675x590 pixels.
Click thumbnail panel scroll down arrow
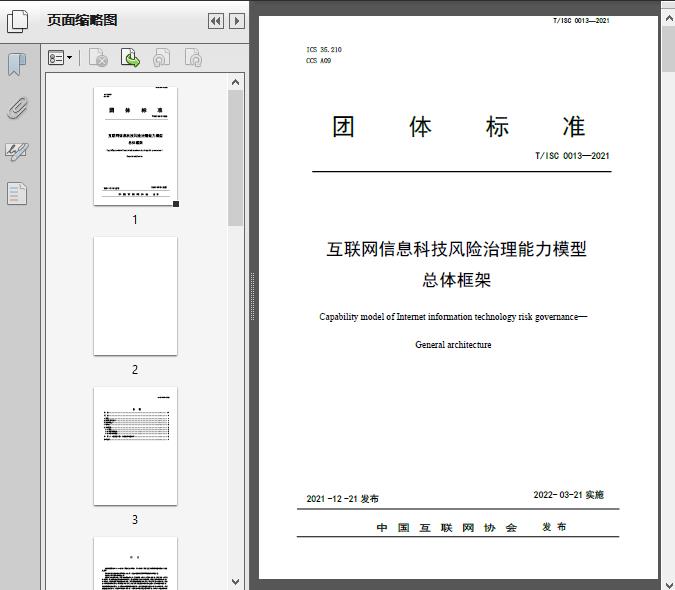click(235, 582)
